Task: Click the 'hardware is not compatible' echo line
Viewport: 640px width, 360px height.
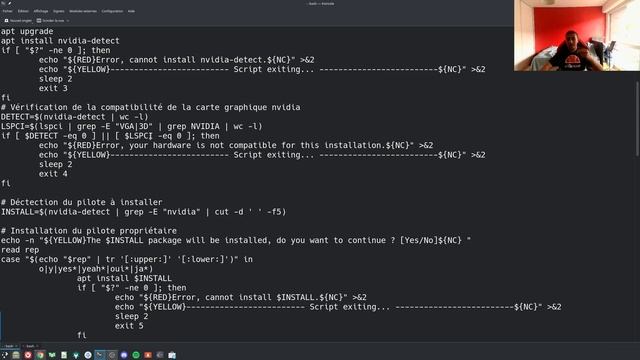Action: (x=236, y=145)
